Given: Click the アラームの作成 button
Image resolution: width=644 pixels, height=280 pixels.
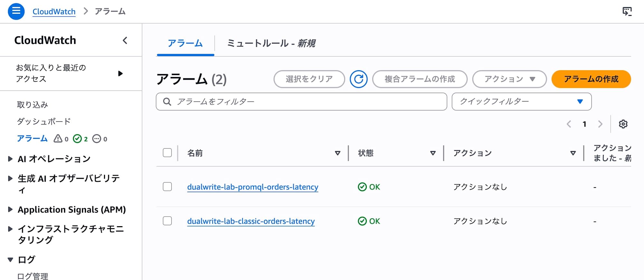Looking at the screenshot, I should pos(591,79).
